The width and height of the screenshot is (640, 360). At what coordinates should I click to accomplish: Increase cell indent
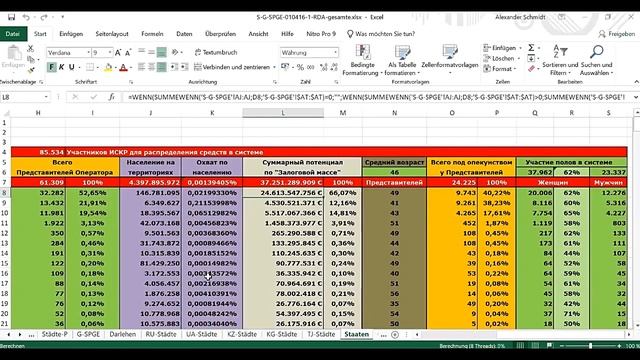click(184, 67)
